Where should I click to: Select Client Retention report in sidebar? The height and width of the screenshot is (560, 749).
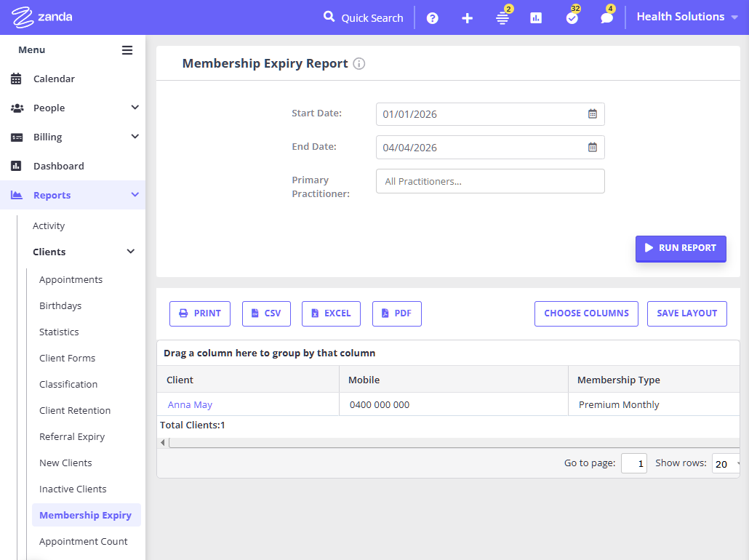coord(75,410)
